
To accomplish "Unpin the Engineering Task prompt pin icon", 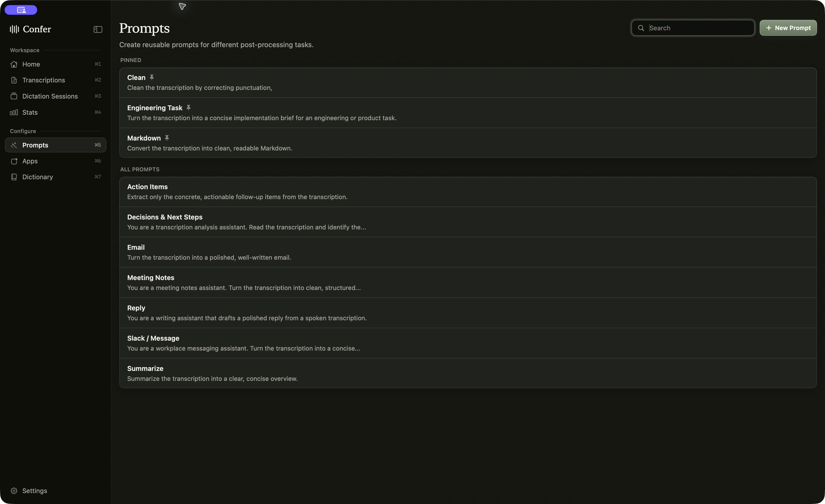I will click(189, 108).
